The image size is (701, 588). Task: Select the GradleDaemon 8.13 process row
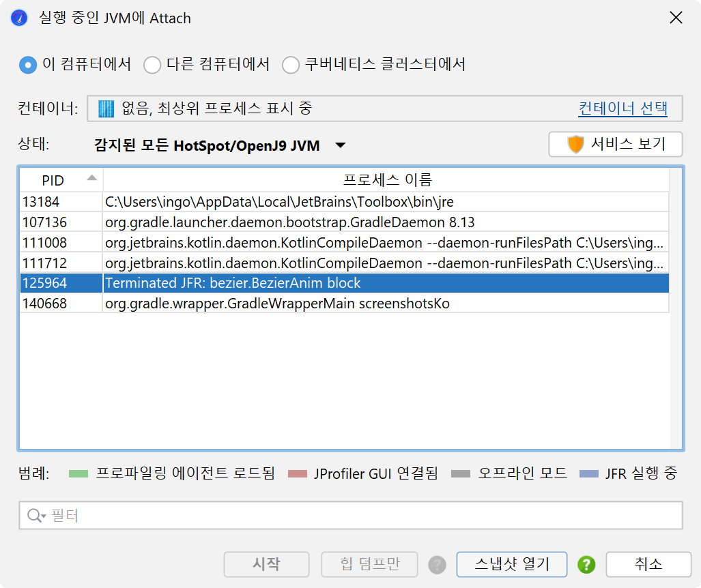345,222
